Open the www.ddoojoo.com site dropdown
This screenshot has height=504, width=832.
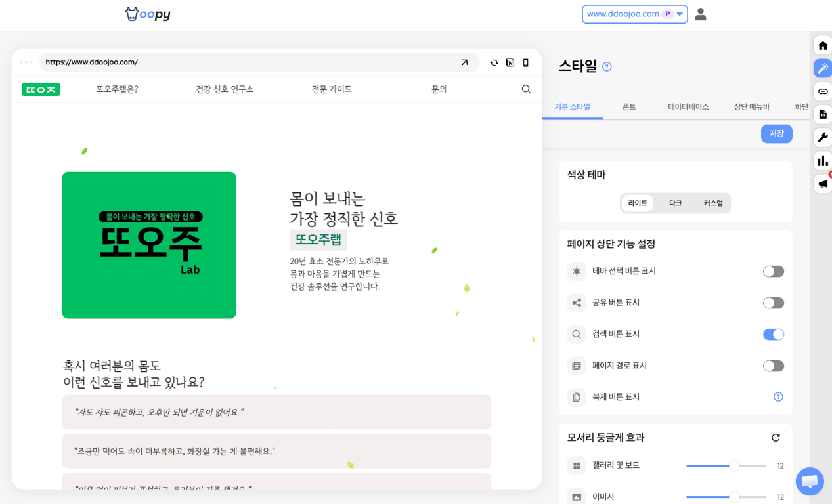(634, 14)
